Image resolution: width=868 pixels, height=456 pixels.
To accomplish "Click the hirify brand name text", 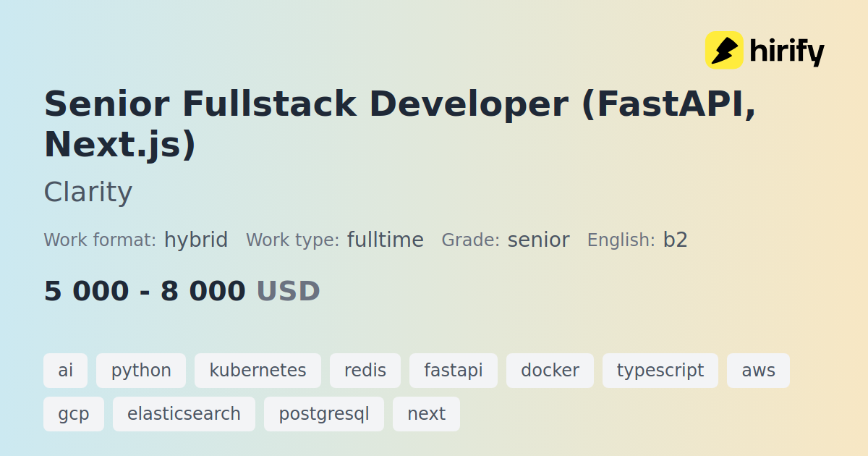I will [787, 51].
